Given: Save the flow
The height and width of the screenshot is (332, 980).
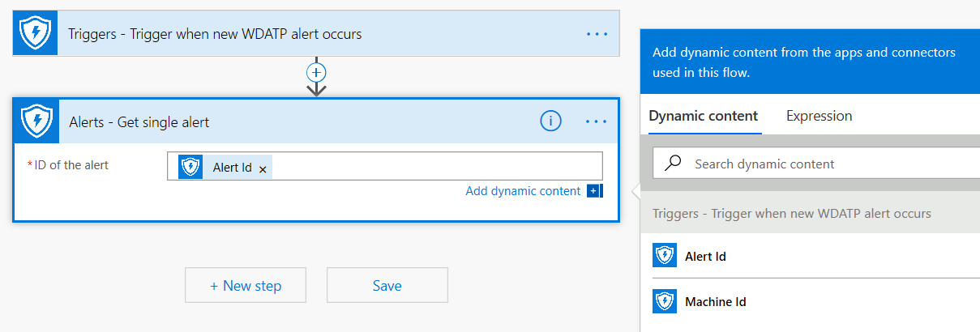Looking at the screenshot, I should pyautogui.click(x=387, y=285).
